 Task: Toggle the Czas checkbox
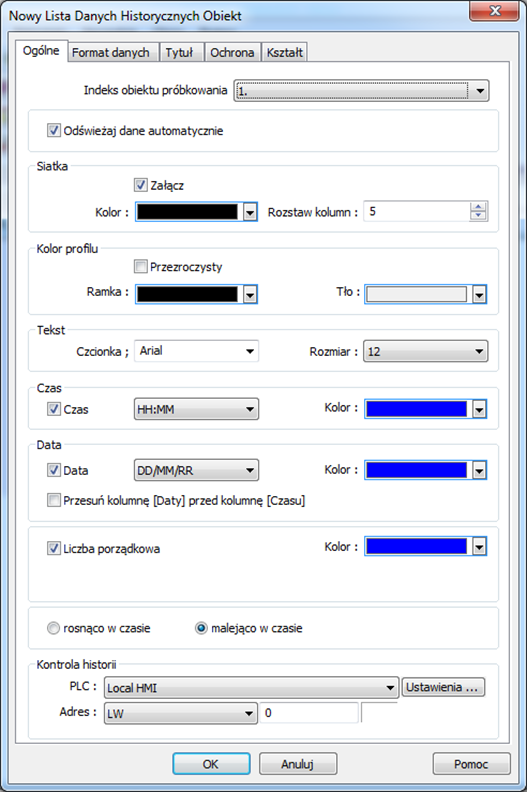point(54,409)
